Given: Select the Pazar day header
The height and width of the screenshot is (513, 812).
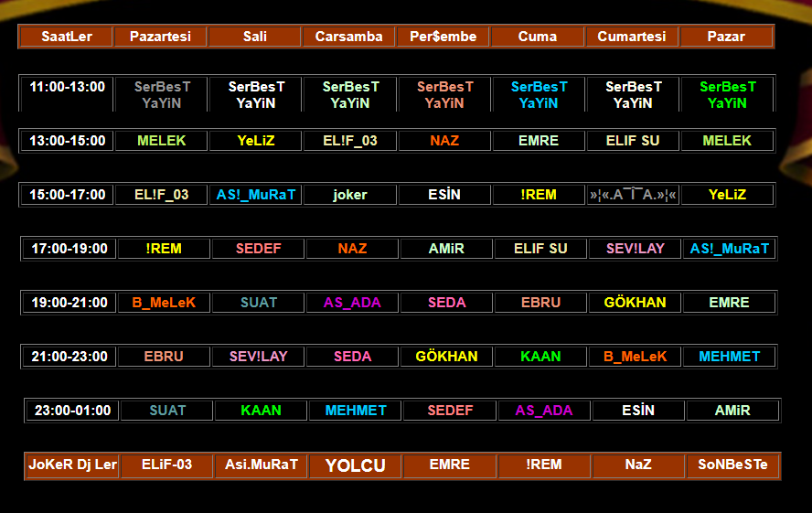Looking at the screenshot, I should point(726,37).
